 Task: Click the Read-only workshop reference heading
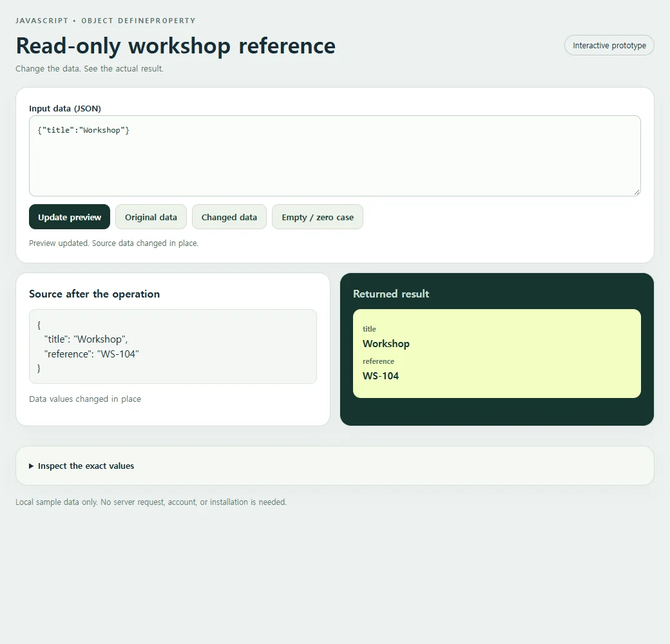click(176, 46)
